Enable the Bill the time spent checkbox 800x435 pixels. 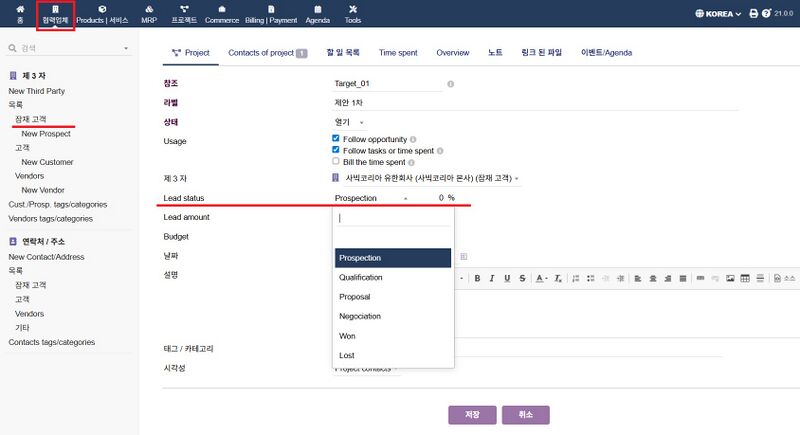point(336,161)
